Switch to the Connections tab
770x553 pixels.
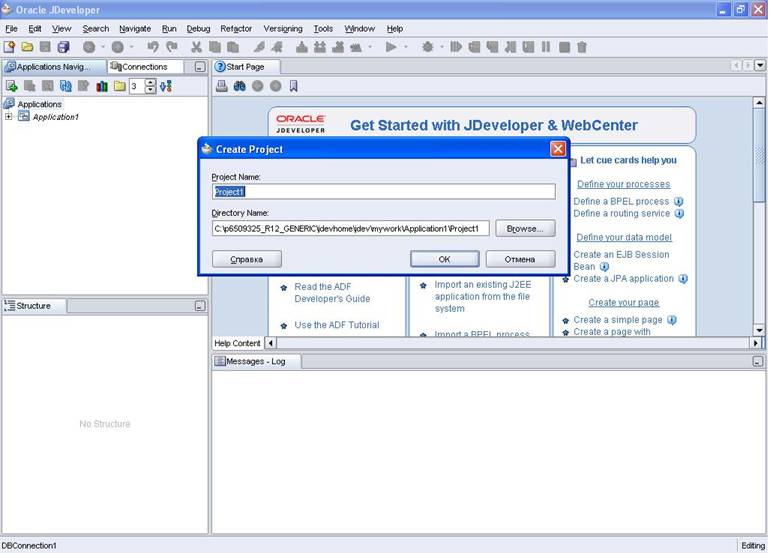click(x=144, y=67)
